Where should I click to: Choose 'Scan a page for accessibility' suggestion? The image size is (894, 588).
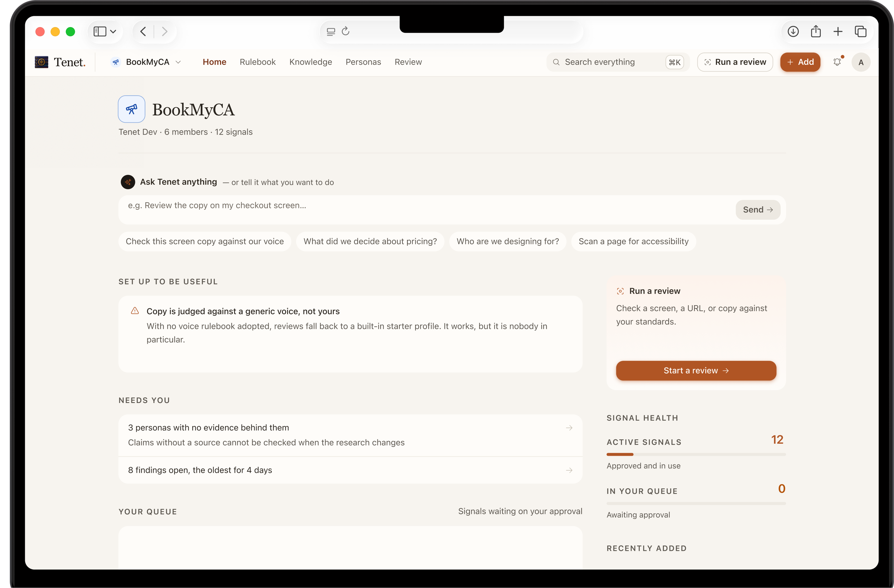point(633,241)
